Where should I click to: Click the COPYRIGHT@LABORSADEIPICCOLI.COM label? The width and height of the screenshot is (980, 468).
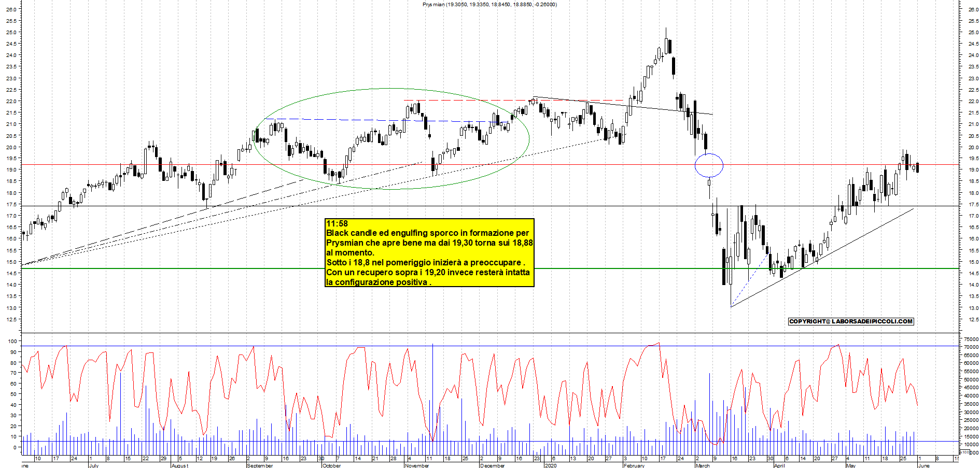coord(851,321)
